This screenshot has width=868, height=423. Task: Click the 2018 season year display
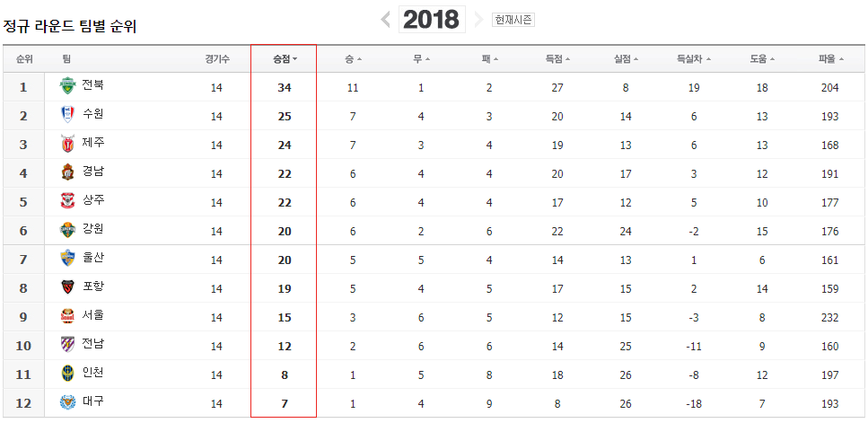click(432, 20)
